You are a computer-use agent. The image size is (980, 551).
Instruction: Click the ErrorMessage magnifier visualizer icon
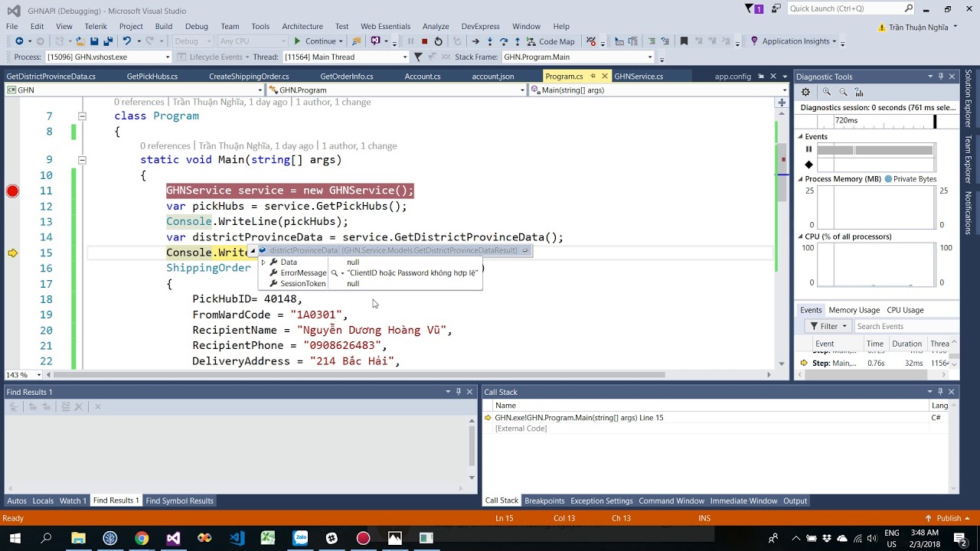click(x=335, y=273)
